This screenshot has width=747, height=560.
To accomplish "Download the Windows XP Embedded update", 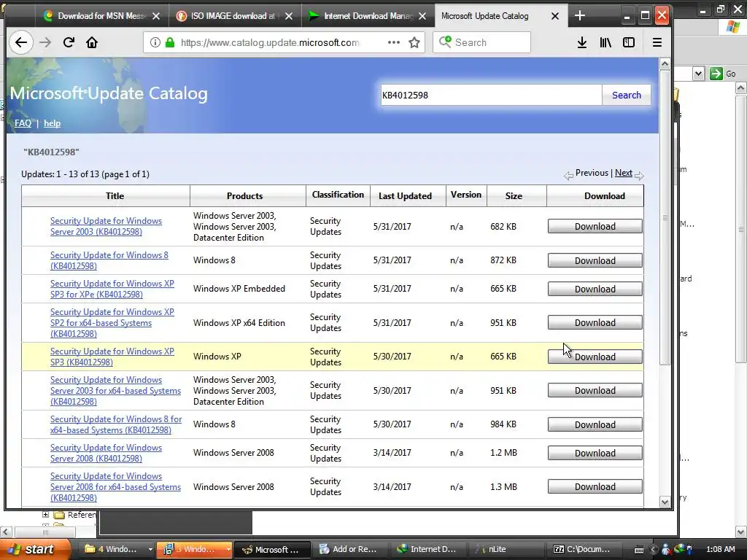I will pyautogui.click(x=595, y=289).
